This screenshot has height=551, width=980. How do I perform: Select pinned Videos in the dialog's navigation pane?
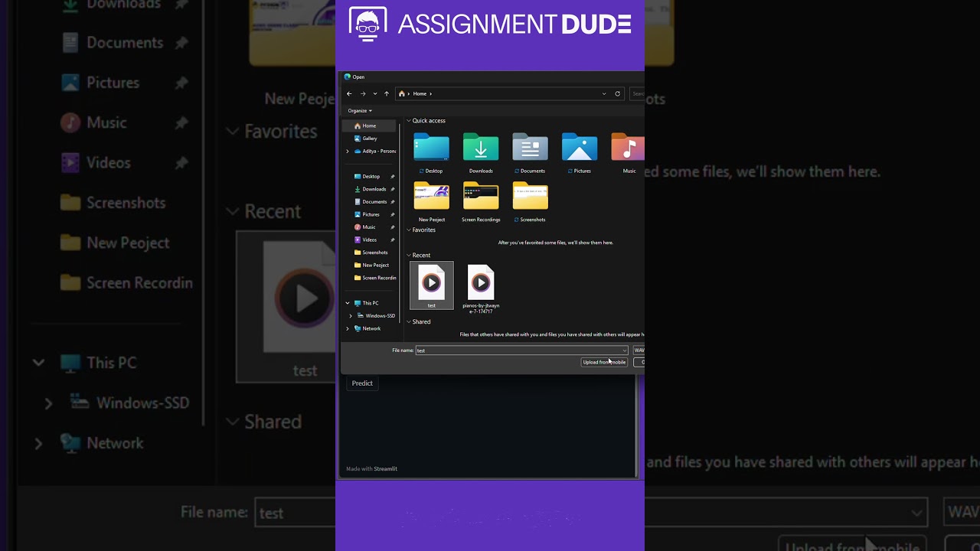(370, 240)
